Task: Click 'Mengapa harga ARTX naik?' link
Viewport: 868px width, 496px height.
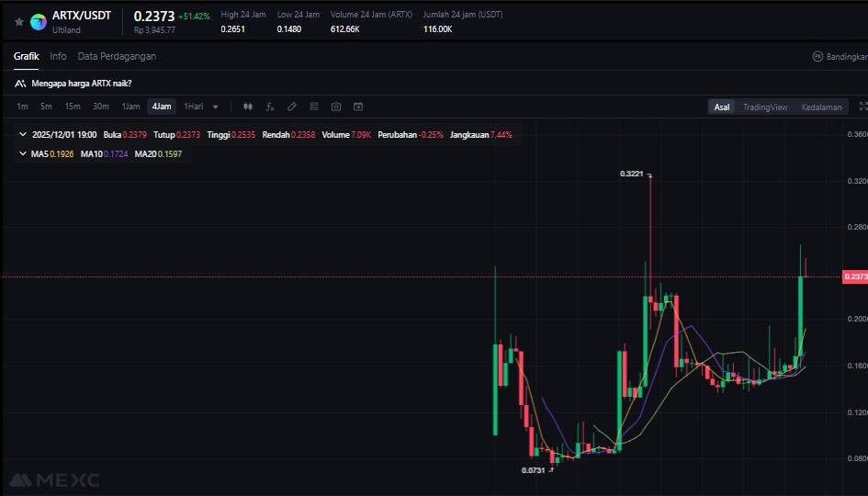Action: tap(81, 83)
